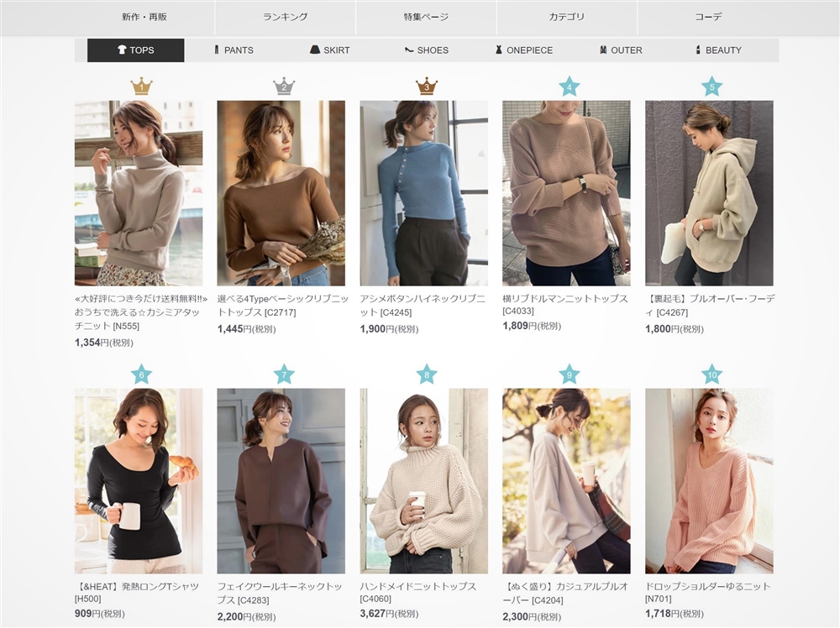Viewport: 840px width, 628px height.
Task: Select the SKIRT category tab
Action: 329,50
